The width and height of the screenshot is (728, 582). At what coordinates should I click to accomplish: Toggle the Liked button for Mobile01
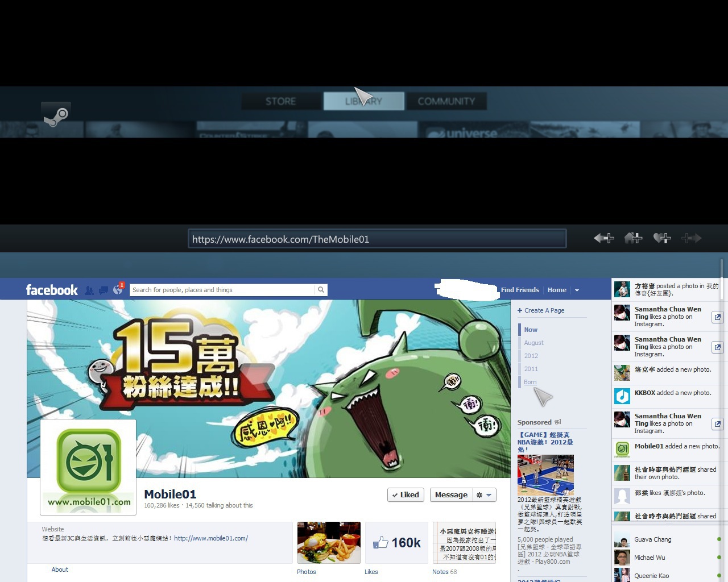[x=406, y=495]
